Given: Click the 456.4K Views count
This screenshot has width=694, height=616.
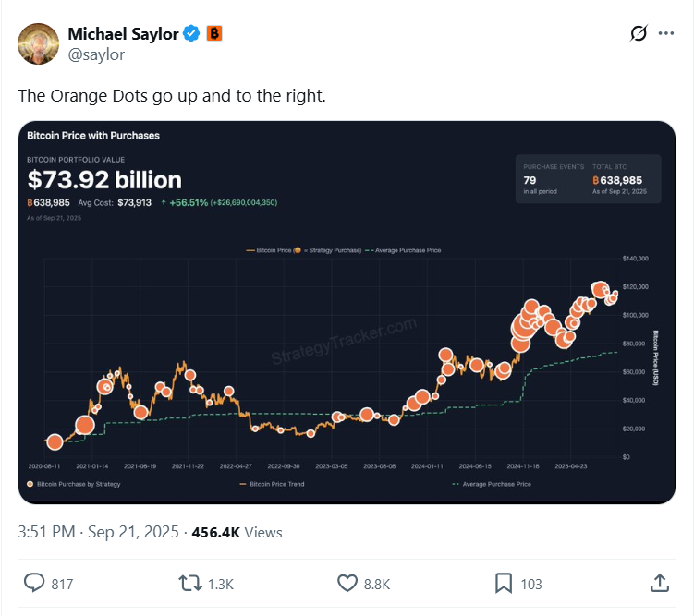Looking at the screenshot, I should point(237,532).
